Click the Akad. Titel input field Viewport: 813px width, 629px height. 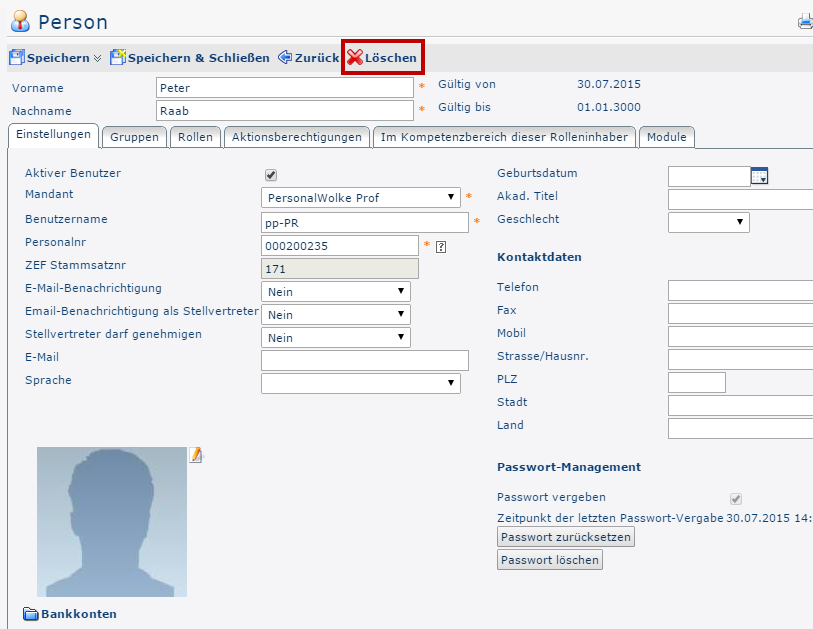tap(740, 199)
